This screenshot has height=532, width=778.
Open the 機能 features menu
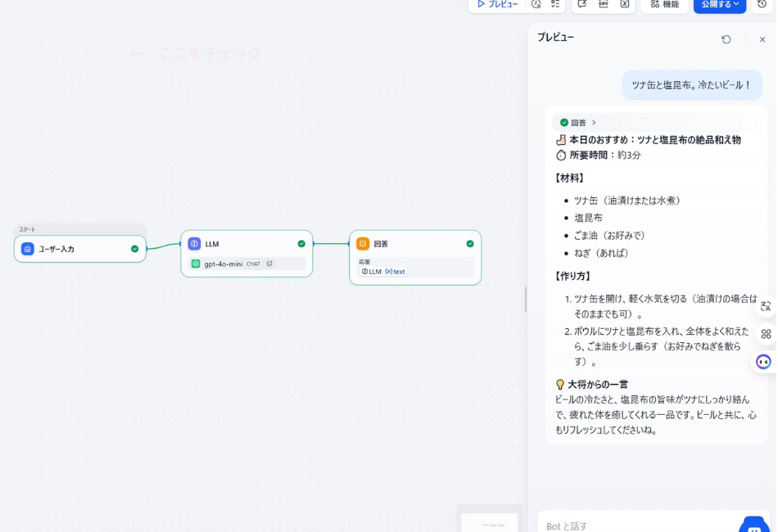[x=664, y=6]
